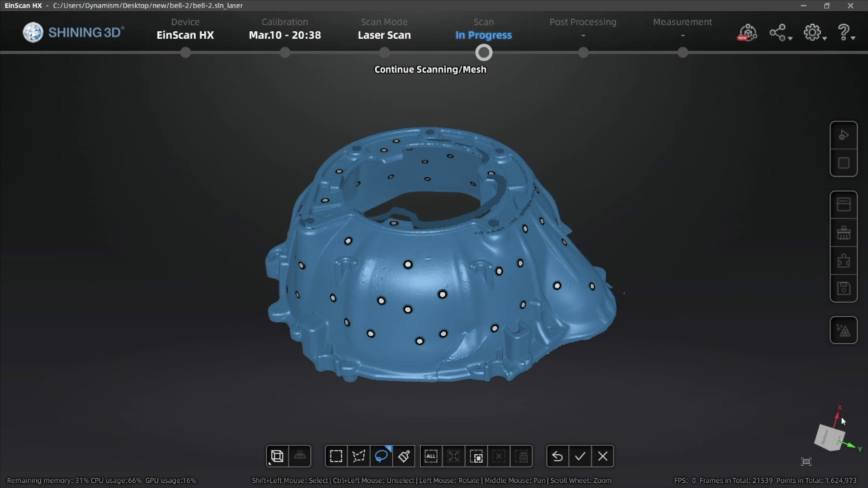This screenshot has width=868, height=488.
Task: Expand the settings gear dropdown
Action: point(815,33)
